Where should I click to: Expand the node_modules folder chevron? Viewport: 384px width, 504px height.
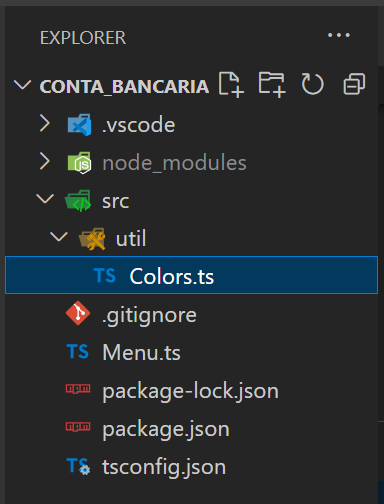[45, 161]
